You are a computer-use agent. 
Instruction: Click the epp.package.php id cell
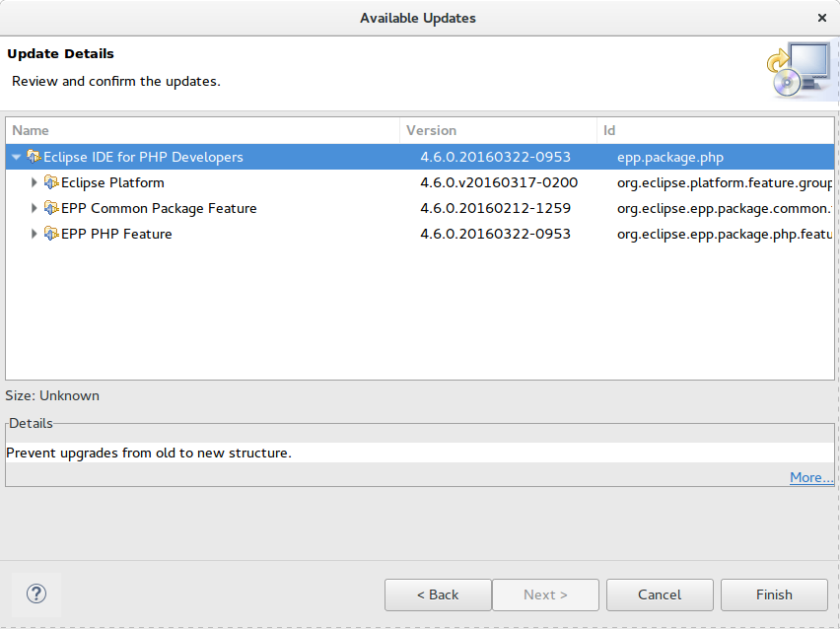tap(670, 158)
